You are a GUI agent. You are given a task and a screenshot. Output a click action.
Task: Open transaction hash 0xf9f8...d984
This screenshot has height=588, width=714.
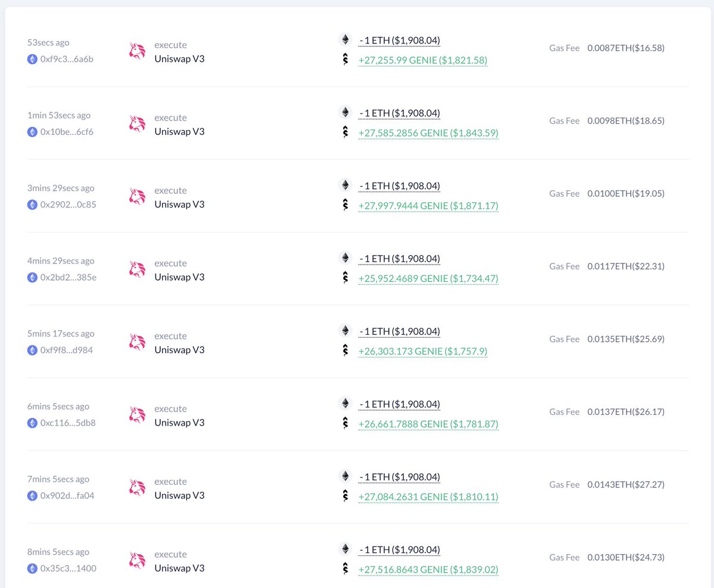point(67,350)
